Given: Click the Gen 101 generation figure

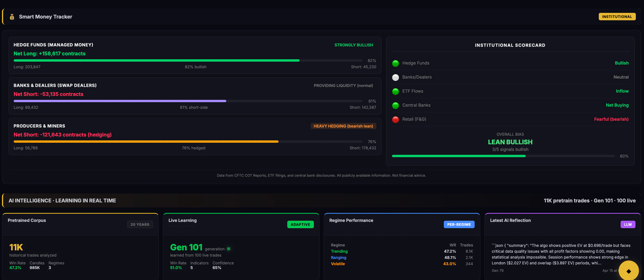Looking at the screenshot, I should [186, 247].
